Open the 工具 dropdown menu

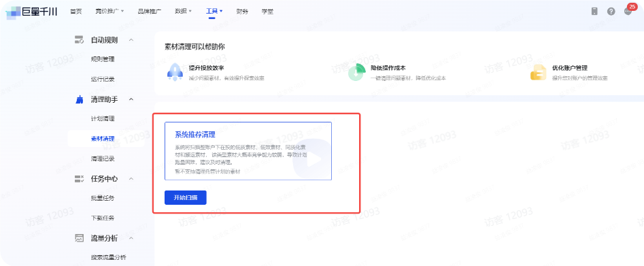[214, 12]
